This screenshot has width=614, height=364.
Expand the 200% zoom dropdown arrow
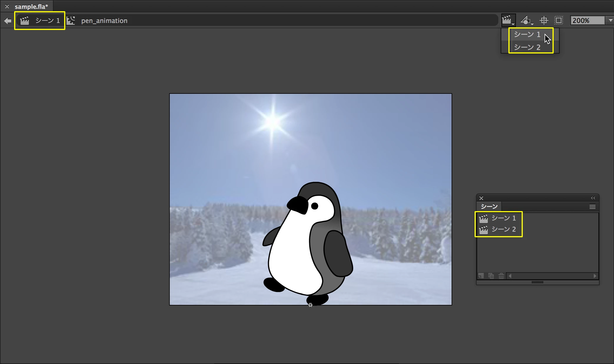coord(610,20)
